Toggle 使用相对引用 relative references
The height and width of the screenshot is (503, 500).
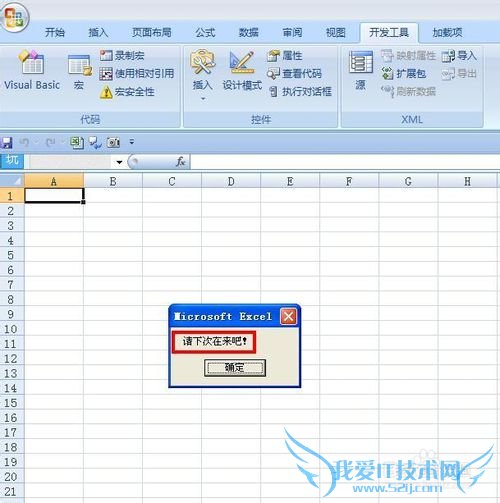tap(137, 74)
